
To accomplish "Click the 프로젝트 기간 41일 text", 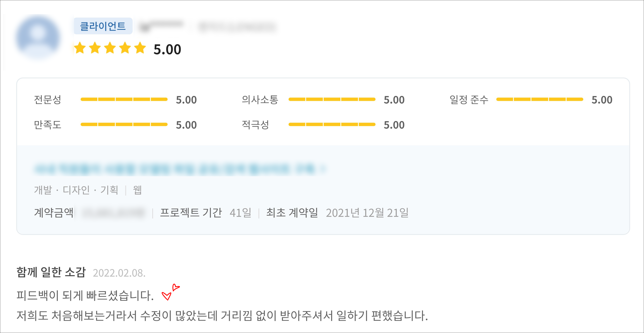I will point(206,213).
